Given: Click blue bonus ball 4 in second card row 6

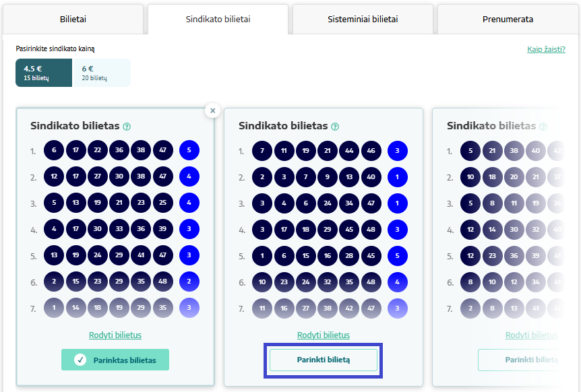Looking at the screenshot, I should (398, 282).
